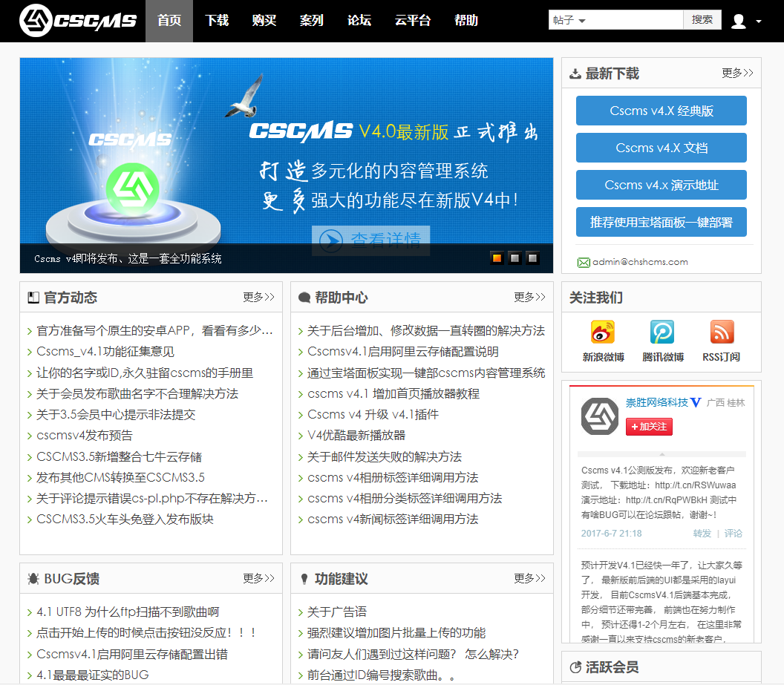
Task: Open the 新浪微博 Weibo icon
Action: (x=603, y=332)
